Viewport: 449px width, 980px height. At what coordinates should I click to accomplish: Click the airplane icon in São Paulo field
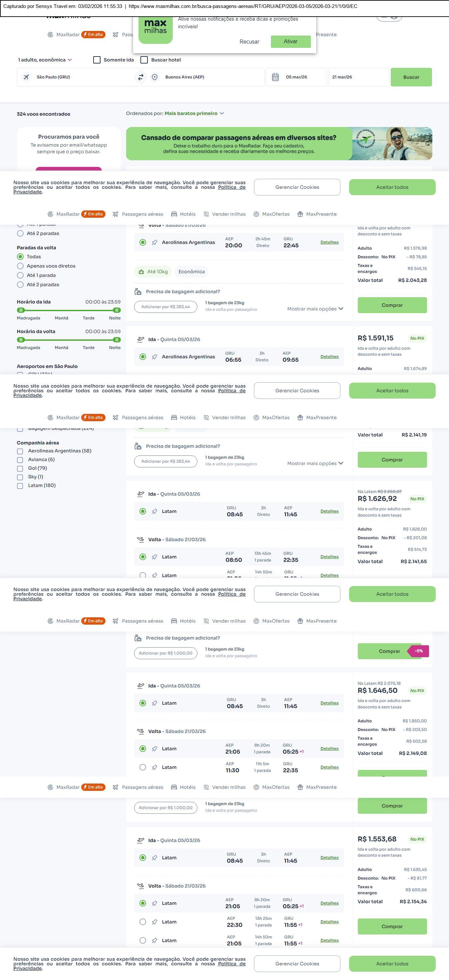click(26, 77)
